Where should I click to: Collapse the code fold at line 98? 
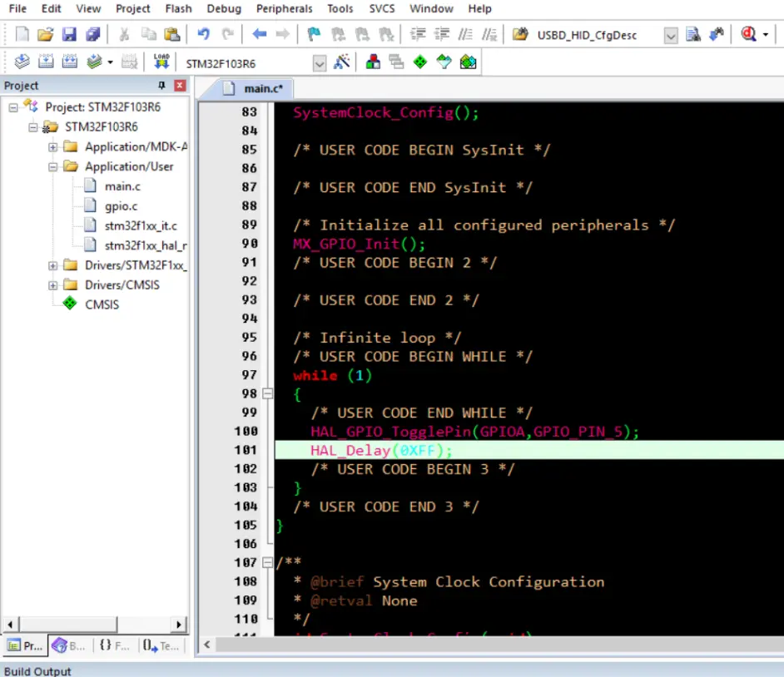(x=267, y=393)
